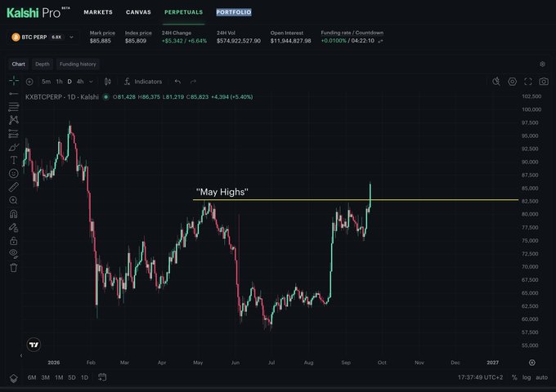Click the 6.8X leverage badge

click(x=56, y=37)
